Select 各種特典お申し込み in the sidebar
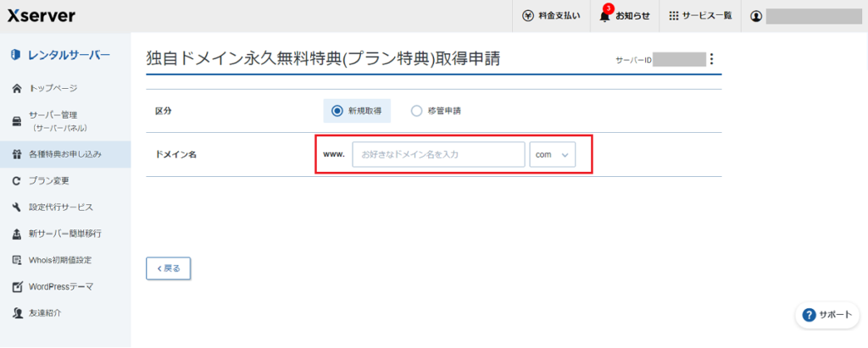The image size is (868, 348). pyautogui.click(x=65, y=154)
